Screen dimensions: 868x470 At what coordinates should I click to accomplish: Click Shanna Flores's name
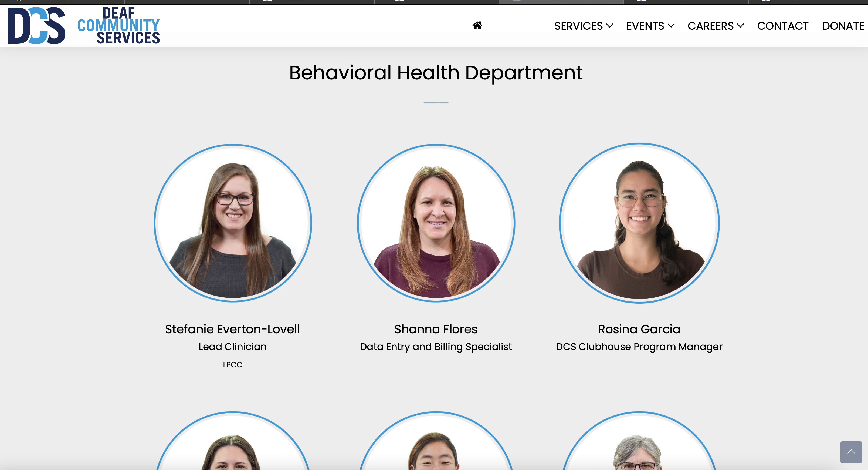[436, 329]
